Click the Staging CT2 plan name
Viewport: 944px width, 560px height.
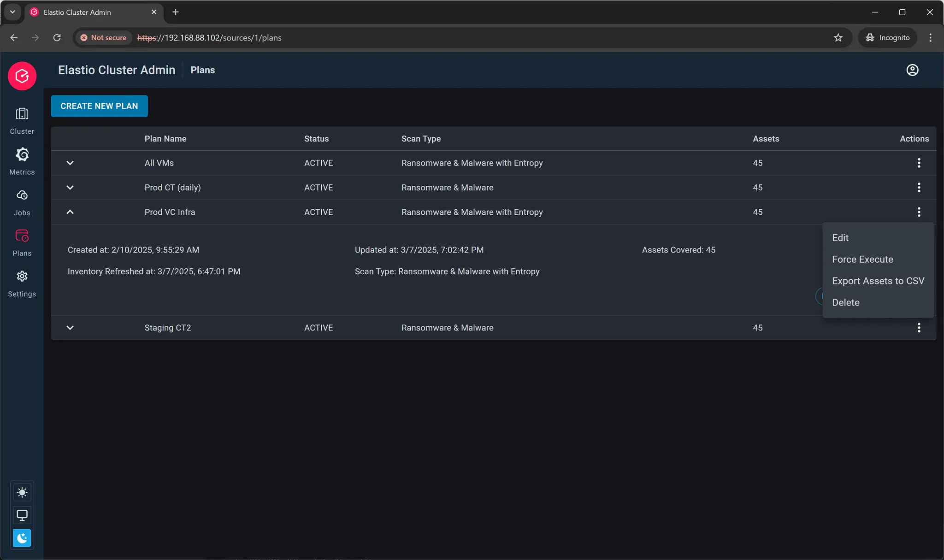(168, 328)
